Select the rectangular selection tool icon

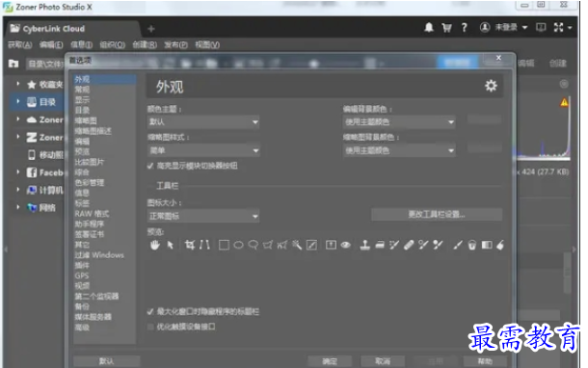224,245
